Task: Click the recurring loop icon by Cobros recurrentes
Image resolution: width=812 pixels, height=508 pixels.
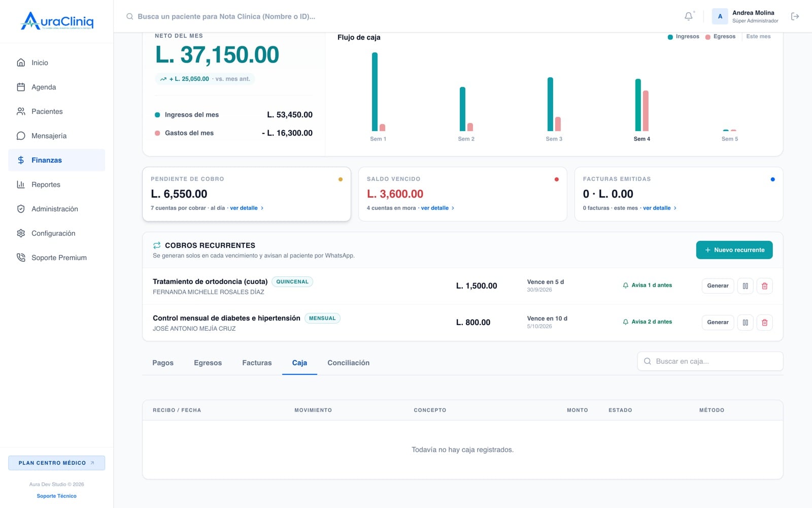Action: [x=157, y=245]
